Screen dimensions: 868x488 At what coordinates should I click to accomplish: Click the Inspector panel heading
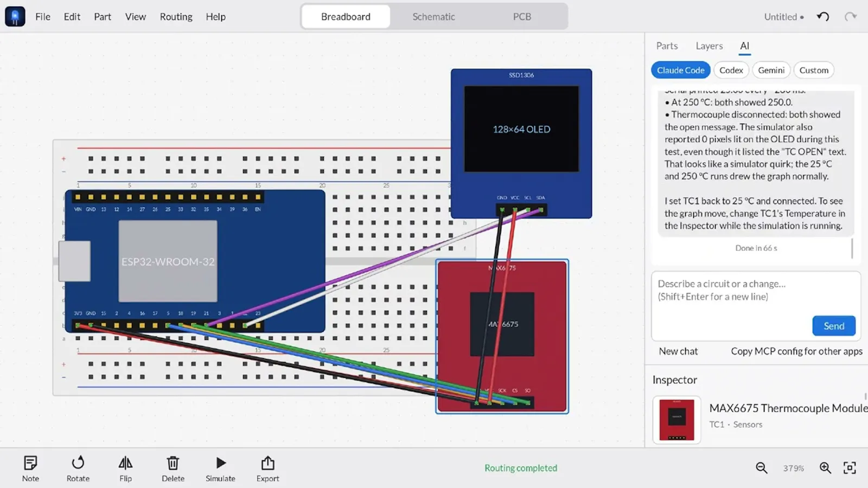674,380
